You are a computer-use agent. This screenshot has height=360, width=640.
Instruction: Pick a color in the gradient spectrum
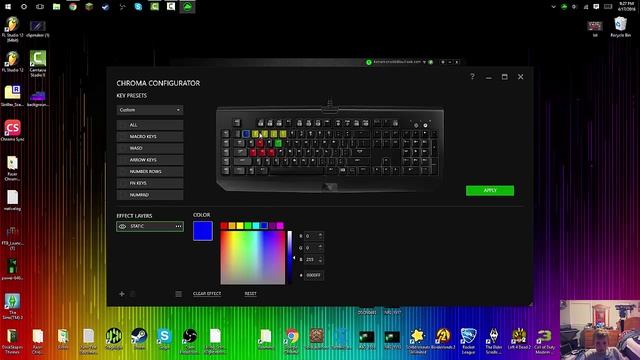[x=253, y=258]
